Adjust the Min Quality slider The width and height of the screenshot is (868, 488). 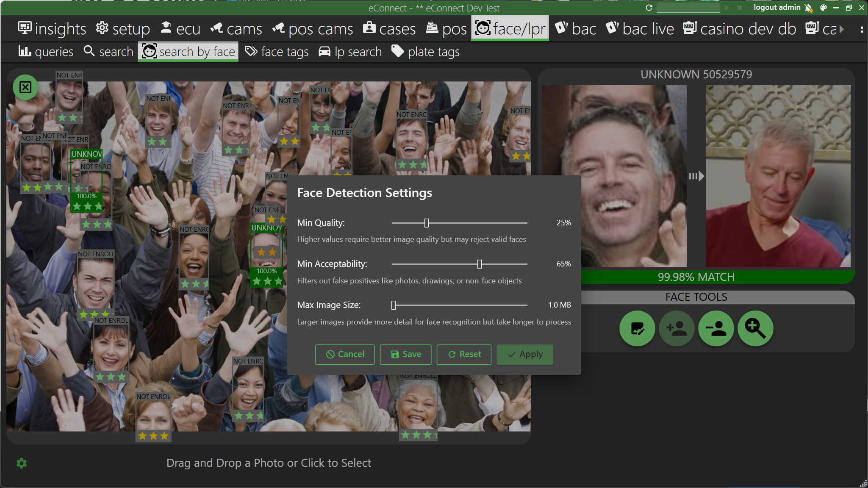pos(426,223)
